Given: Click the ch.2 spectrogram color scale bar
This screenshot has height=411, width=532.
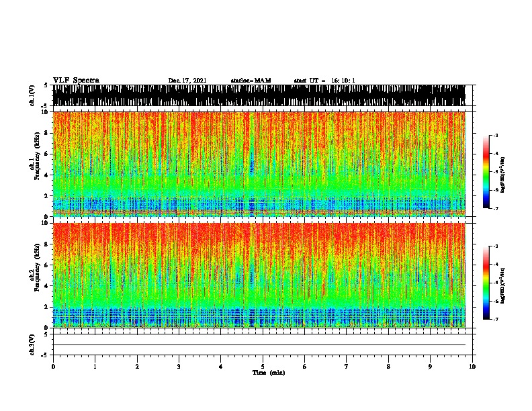Looking at the screenshot, I should (x=486, y=283).
